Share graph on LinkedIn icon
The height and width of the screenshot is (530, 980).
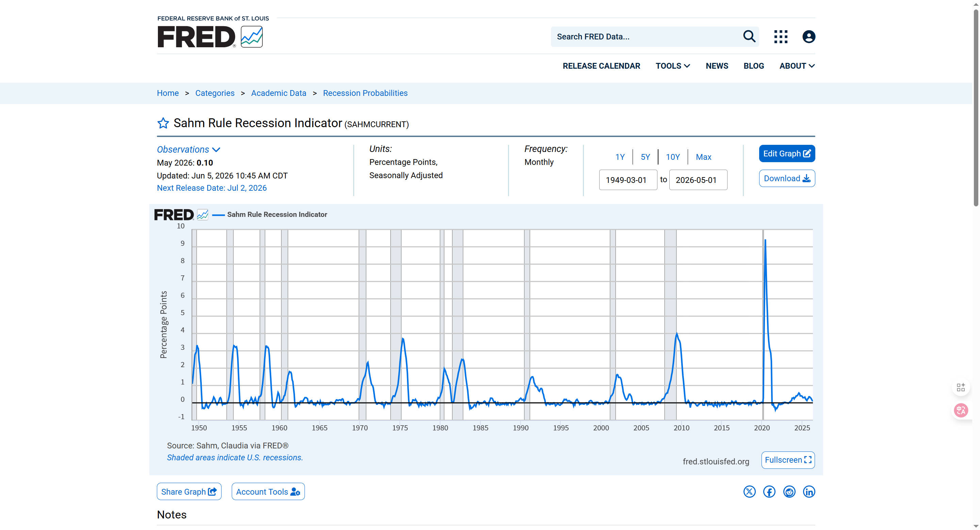click(x=809, y=492)
